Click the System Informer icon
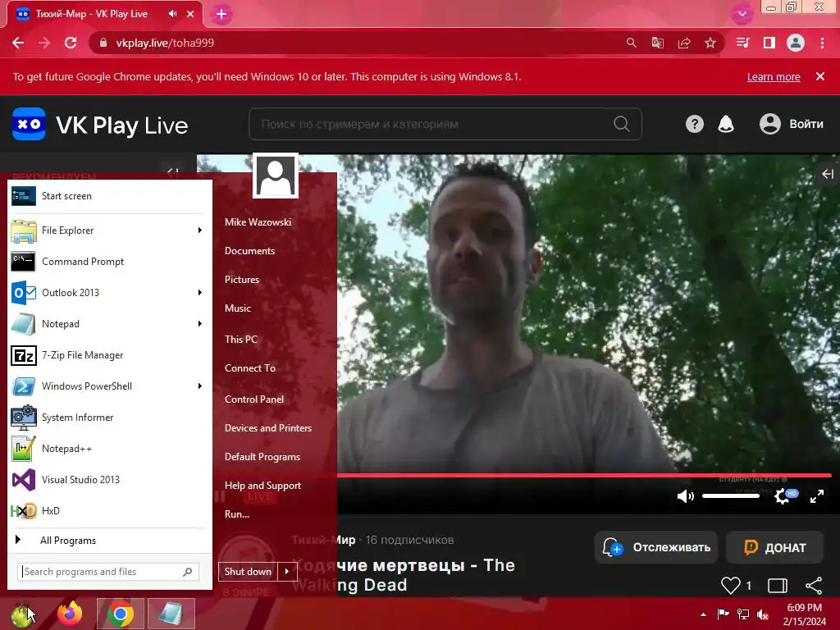 pos(24,418)
